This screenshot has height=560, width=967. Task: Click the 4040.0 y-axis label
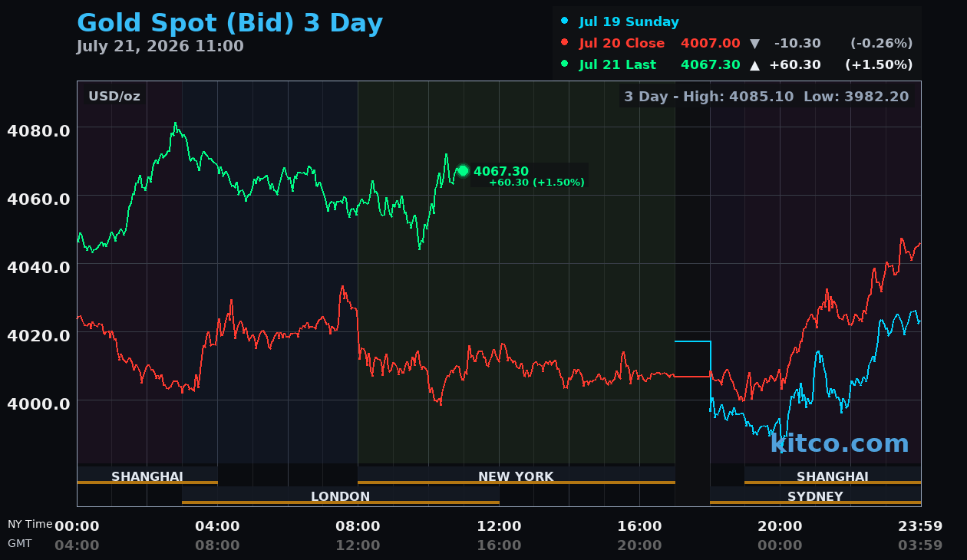click(x=38, y=267)
